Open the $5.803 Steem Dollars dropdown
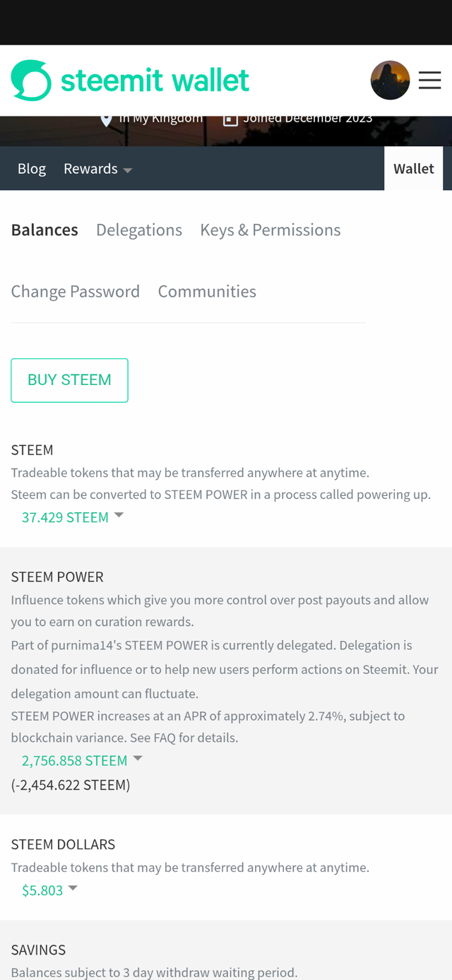This screenshot has height=980, width=452. [49, 890]
